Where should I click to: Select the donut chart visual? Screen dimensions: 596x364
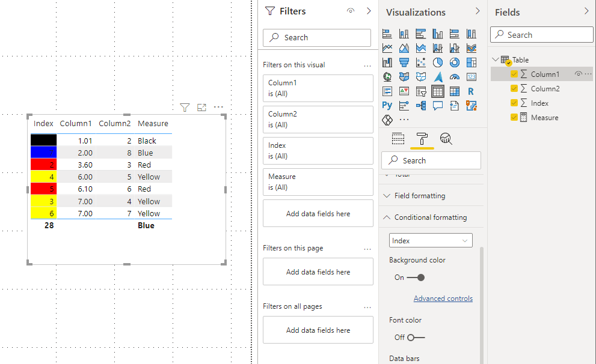(455, 62)
